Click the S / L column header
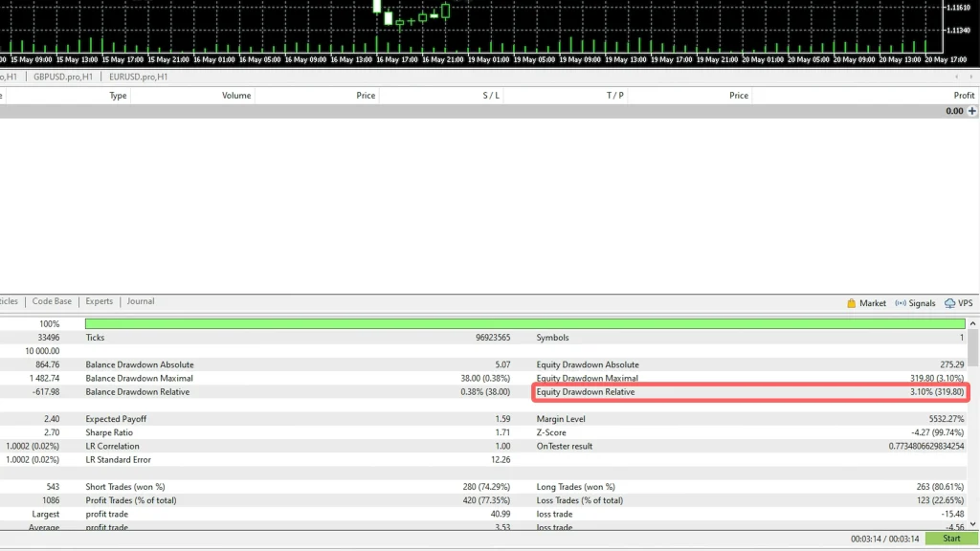The height and width of the screenshot is (551, 980). pyautogui.click(x=491, y=96)
